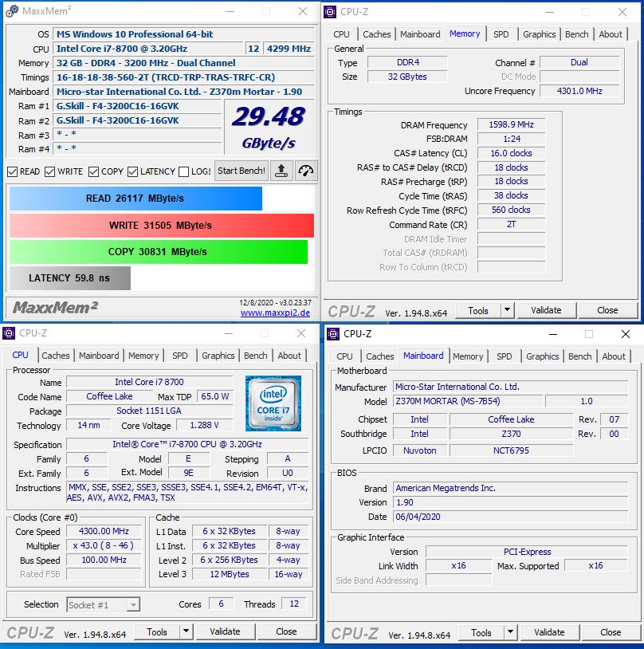
Task: Toggle the COPY checkbox in MaxxMem
Action: click(x=93, y=171)
